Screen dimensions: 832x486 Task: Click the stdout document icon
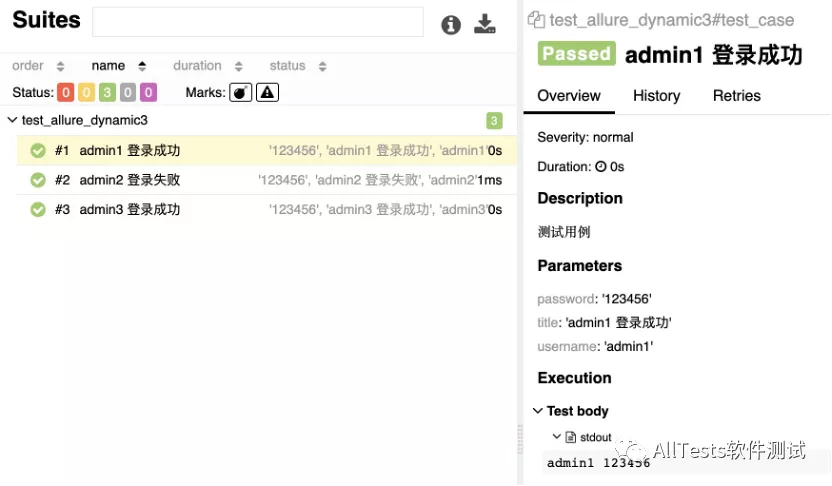point(571,437)
